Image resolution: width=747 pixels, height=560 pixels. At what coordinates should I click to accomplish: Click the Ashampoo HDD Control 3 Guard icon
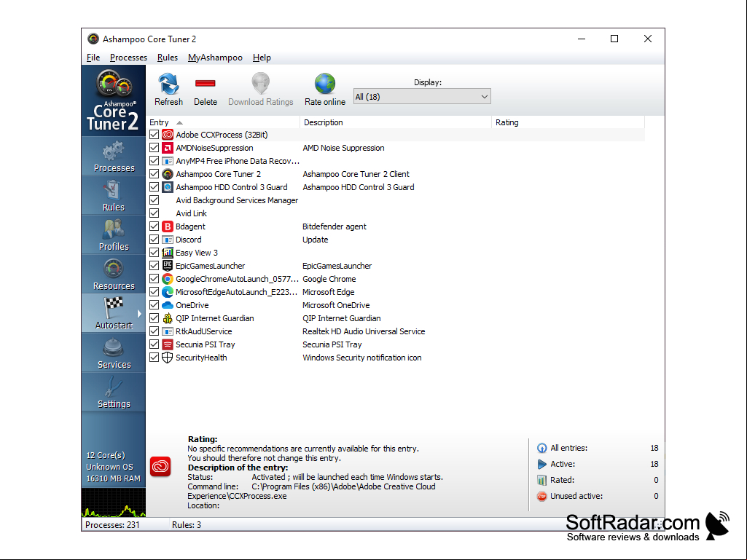[x=167, y=187]
